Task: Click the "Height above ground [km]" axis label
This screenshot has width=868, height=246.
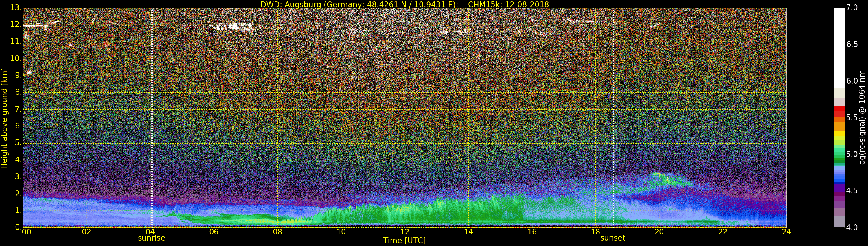Action: (4, 118)
